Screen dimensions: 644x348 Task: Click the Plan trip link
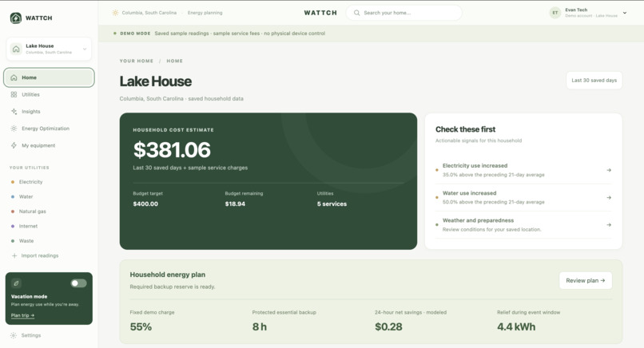coord(22,315)
